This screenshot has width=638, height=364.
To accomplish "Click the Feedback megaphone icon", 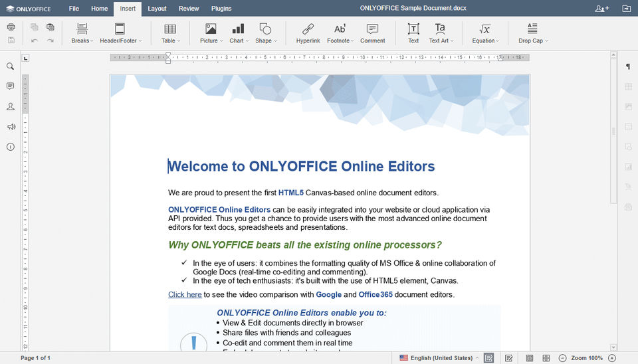I will pos(11,127).
